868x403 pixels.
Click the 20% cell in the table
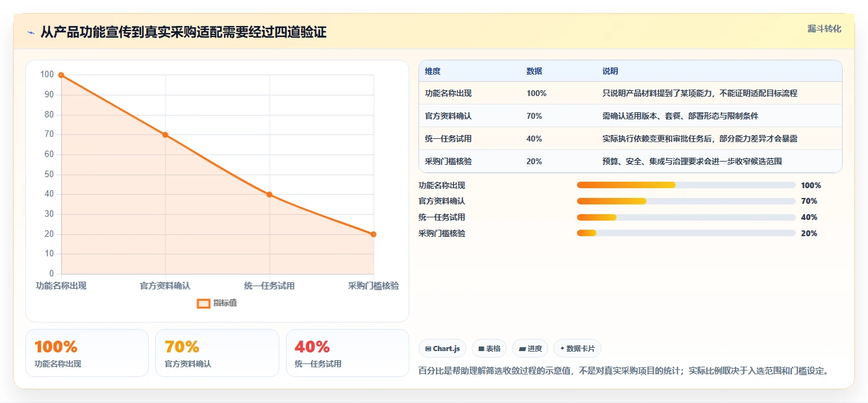tap(534, 162)
